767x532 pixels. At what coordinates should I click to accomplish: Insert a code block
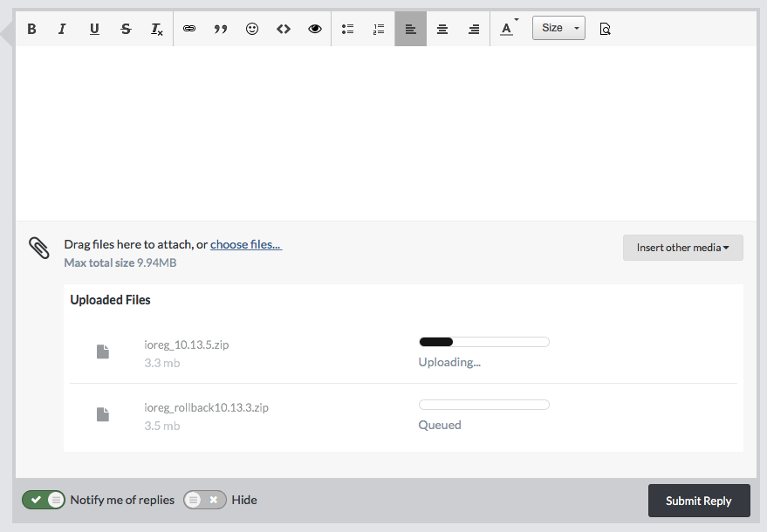coord(284,29)
